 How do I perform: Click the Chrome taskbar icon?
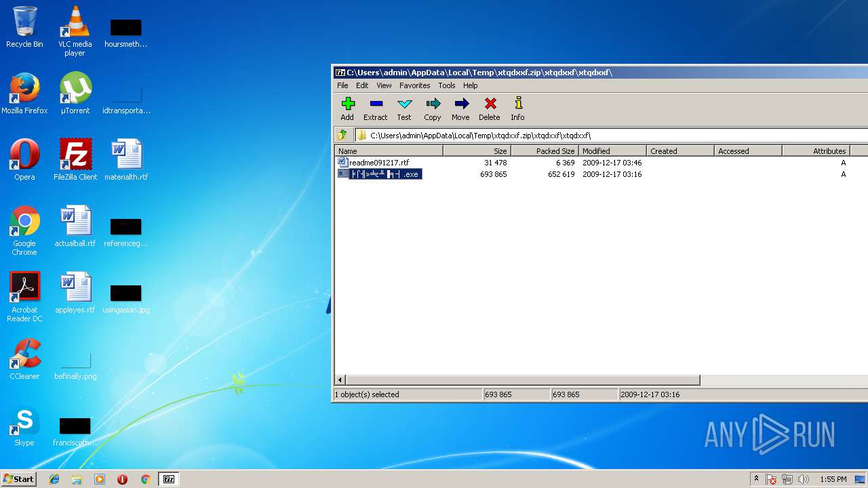click(145, 479)
